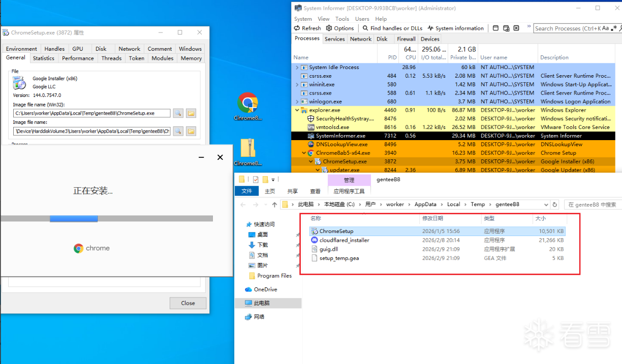Open customize quick access toolbar dropdown
Screen dimensions: 622x364
273,180
